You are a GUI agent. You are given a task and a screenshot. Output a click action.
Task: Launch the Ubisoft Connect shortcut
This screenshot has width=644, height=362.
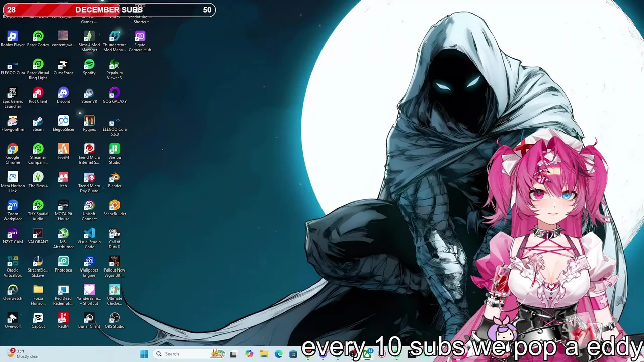(x=89, y=210)
